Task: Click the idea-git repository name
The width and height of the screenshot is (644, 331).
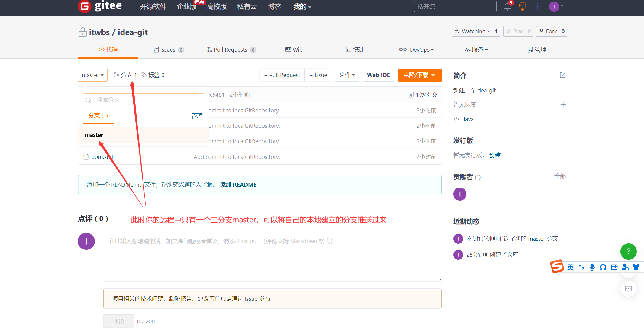Action: click(x=133, y=32)
